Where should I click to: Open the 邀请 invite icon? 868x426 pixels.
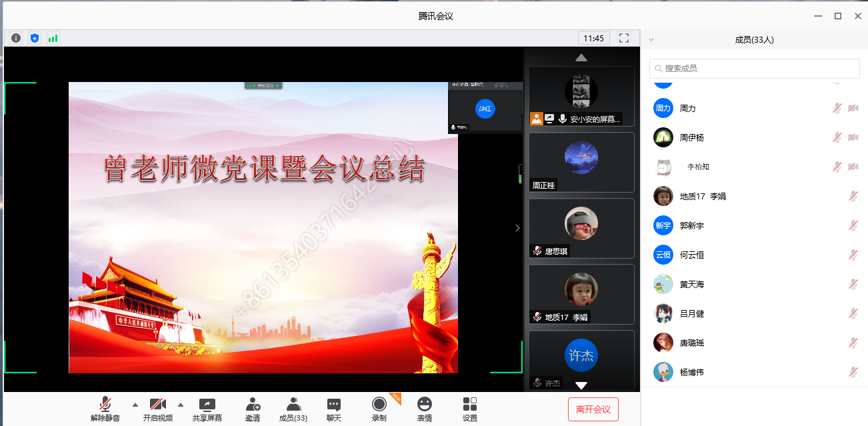tap(253, 405)
